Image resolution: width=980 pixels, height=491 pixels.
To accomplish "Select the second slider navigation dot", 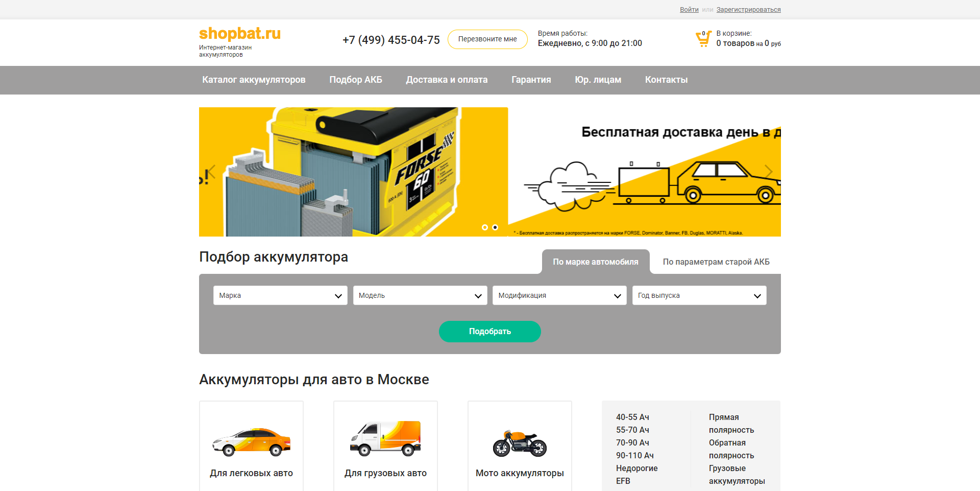I will (x=495, y=227).
